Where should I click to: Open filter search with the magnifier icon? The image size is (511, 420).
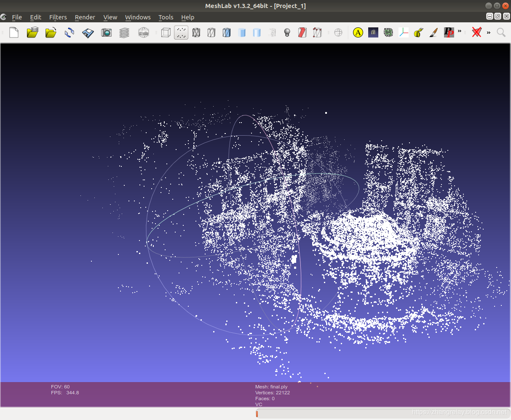tap(501, 32)
